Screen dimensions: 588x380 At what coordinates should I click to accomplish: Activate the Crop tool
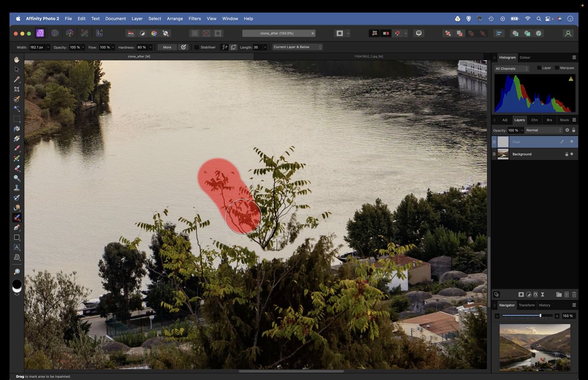tap(17, 89)
